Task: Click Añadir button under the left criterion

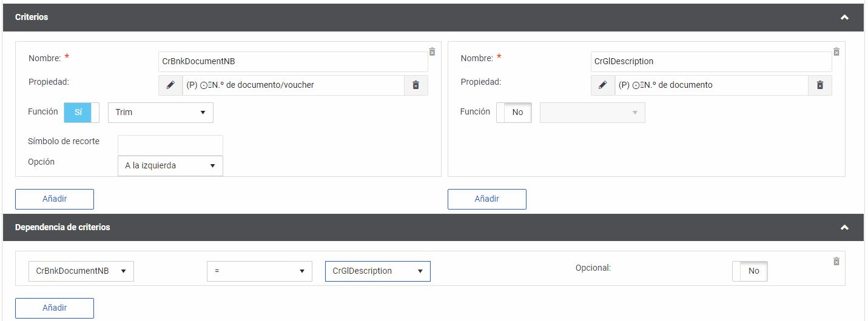Action: (x=55, y=199)
